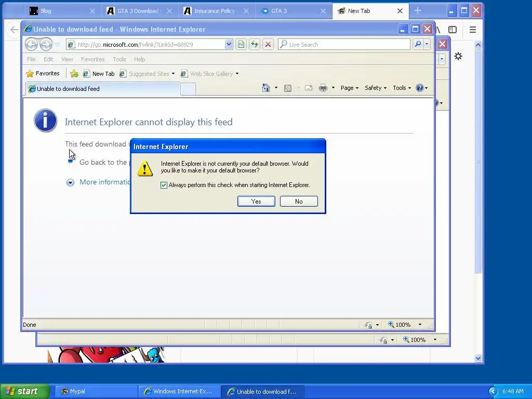Open the Mypal hamburger menu
The height and width of the screenshot is (399, 532).
(x=473, y=30)
